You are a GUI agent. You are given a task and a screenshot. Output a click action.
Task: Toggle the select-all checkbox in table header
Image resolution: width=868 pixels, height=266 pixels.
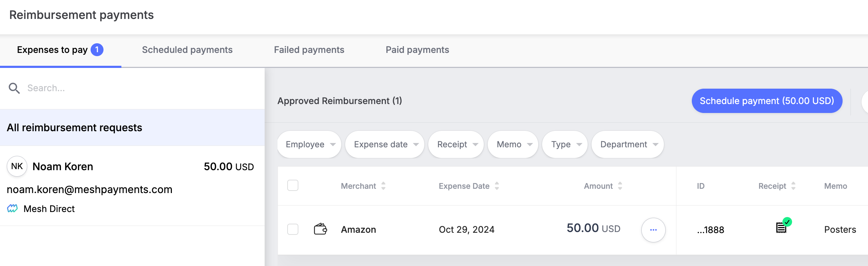[293, 186]
